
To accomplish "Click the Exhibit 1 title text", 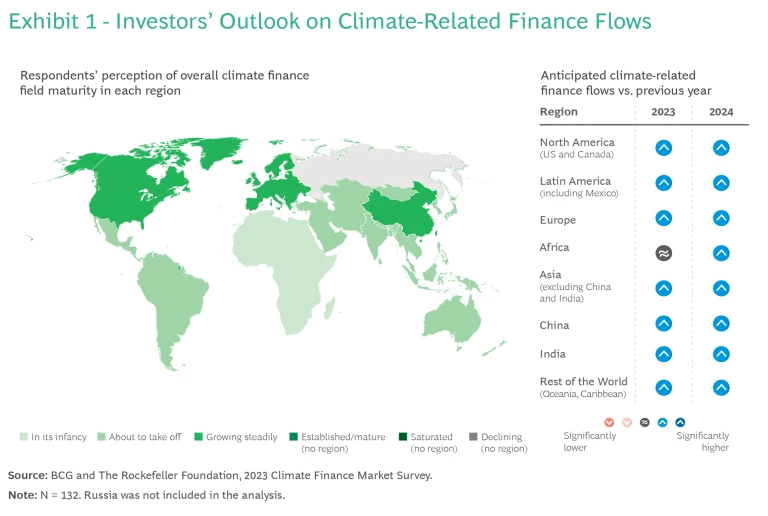I will click(330, 22).
